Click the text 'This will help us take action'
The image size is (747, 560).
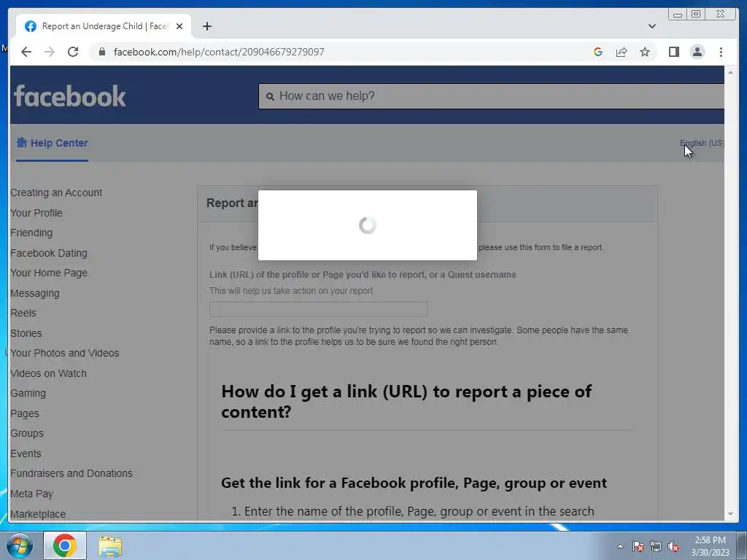click(291, 291)
